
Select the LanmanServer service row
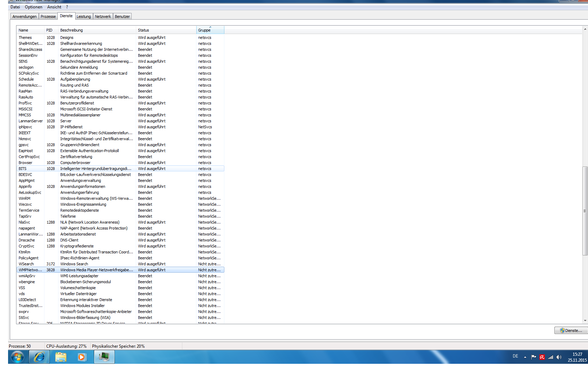coord(120,121)
